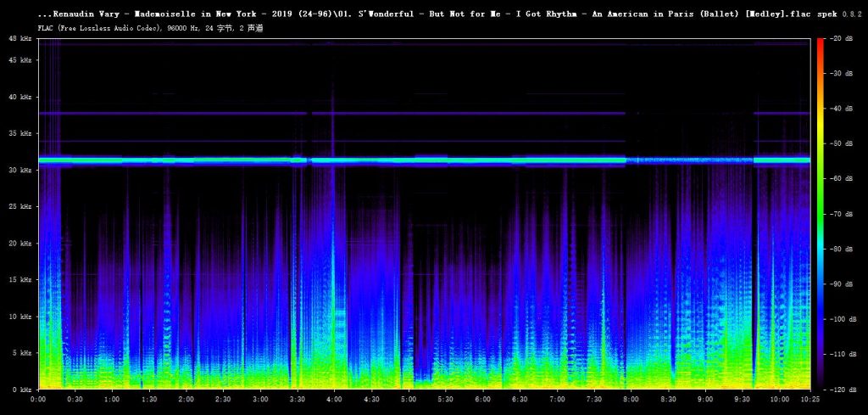Click the 3:00 time axis label
Image resolution: width=868 pixels, height=415 pixels.
pos(261,399)
